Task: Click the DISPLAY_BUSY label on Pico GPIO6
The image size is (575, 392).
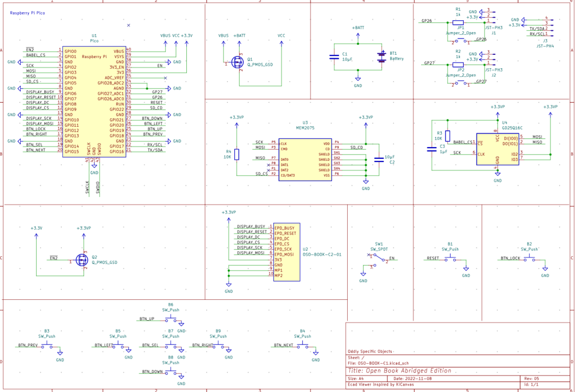Action: 40,92
